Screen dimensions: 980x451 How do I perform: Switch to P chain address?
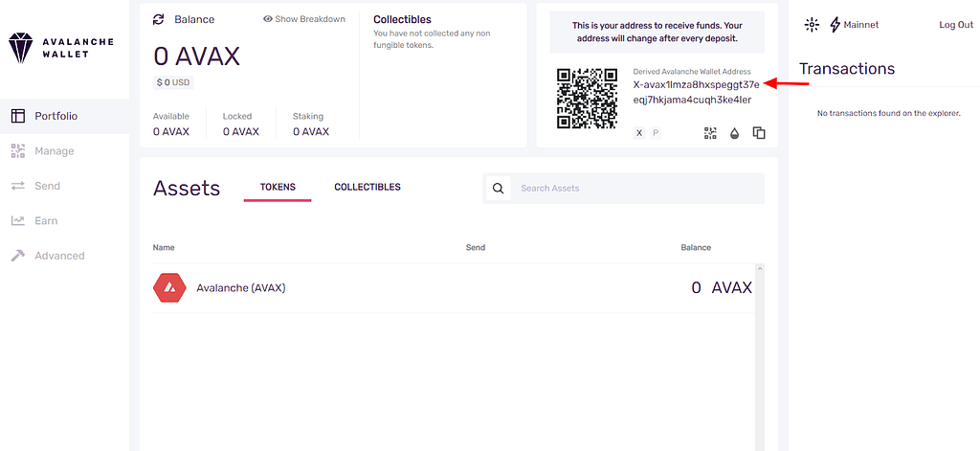click(655, 132)
